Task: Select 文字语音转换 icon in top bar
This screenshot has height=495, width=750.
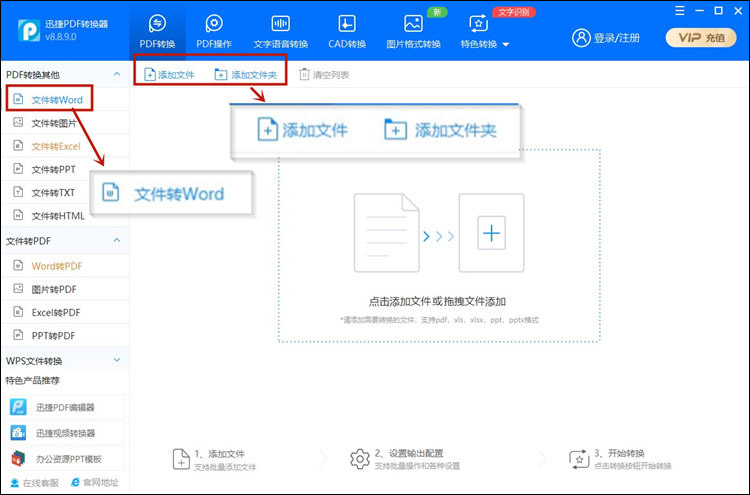Action: (280, 23)
